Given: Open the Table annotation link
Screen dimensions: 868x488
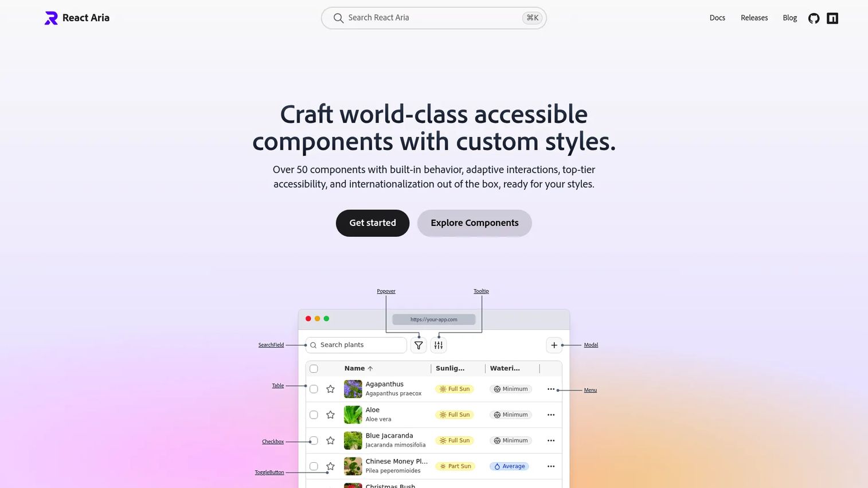Looking at the screenshot, I should pyautogui.click(x=278, y=386).
